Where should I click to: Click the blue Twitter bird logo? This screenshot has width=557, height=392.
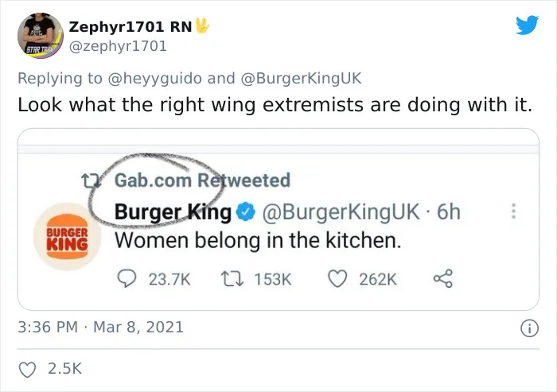(527, 25)
